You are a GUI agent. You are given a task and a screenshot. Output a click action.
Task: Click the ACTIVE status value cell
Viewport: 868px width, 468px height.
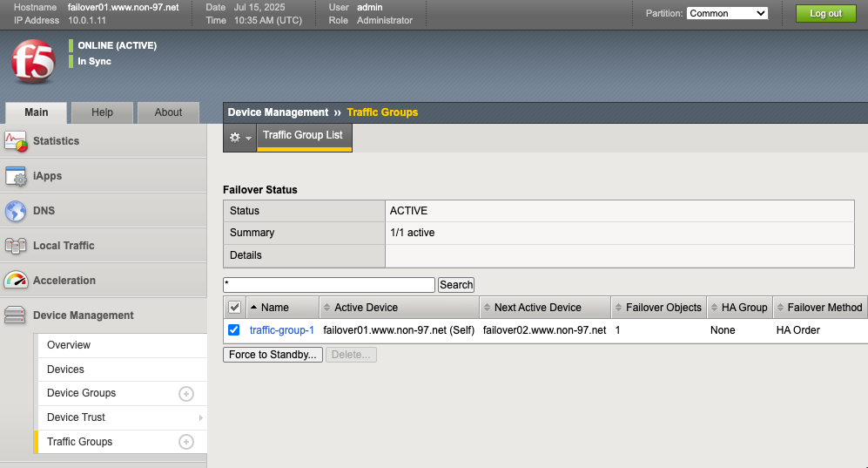(620, 211)
